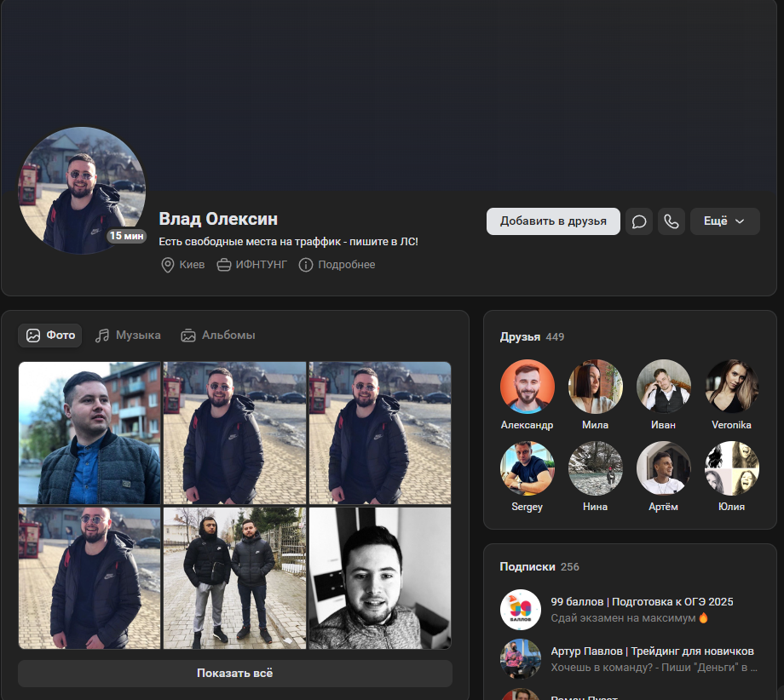The width and height of the screenshot is (784, 700).
Task: Click the name Александр under avatar
Action: (527, 425)
